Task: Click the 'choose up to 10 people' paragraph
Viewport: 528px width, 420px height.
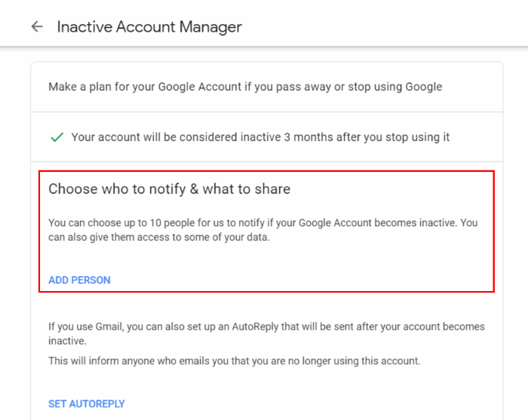Action: [x=263, y=230]
